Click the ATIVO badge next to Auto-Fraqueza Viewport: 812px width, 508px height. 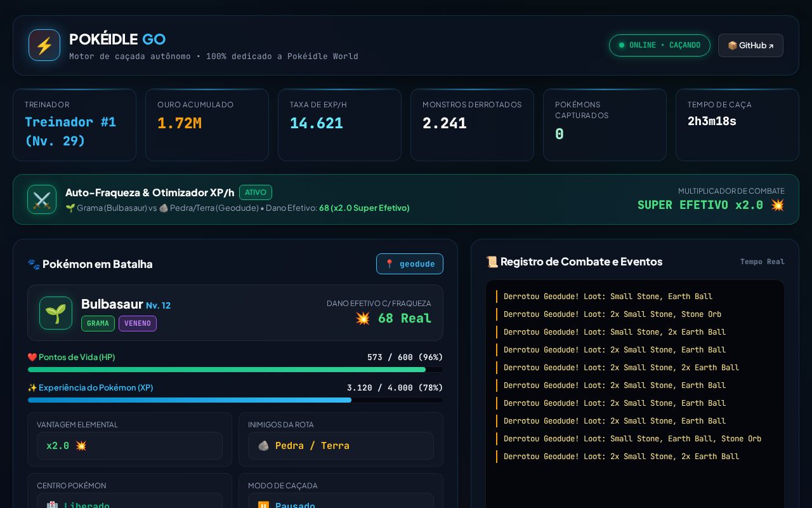click(x=256, y=192)
